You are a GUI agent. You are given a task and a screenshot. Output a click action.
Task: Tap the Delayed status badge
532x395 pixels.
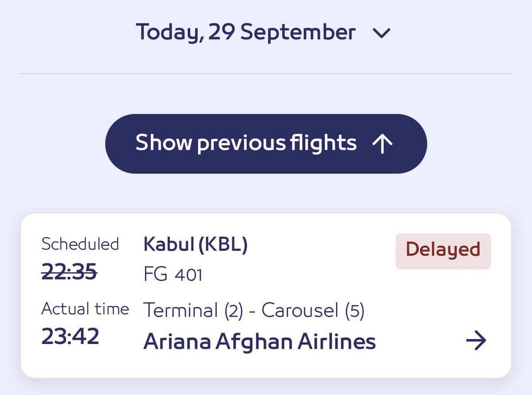coord(443,250)
